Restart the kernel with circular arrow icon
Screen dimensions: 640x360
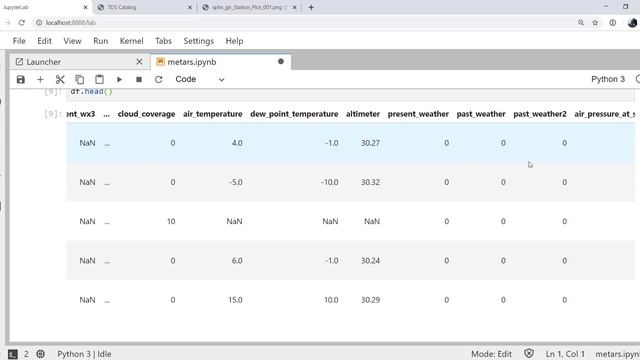pos(158,80)
